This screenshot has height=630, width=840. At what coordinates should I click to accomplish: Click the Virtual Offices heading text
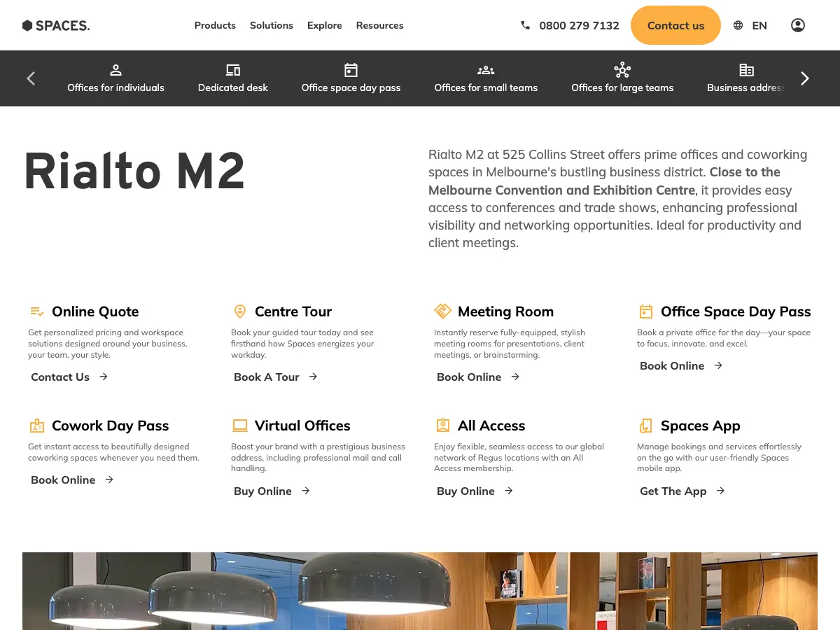[x=302, y=426]
